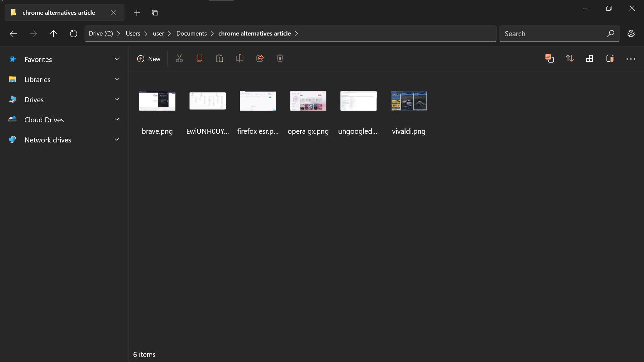Click the Delete trash icon
Screen dimensions: 644x362
pyautogui.click(x=280, y=59)
